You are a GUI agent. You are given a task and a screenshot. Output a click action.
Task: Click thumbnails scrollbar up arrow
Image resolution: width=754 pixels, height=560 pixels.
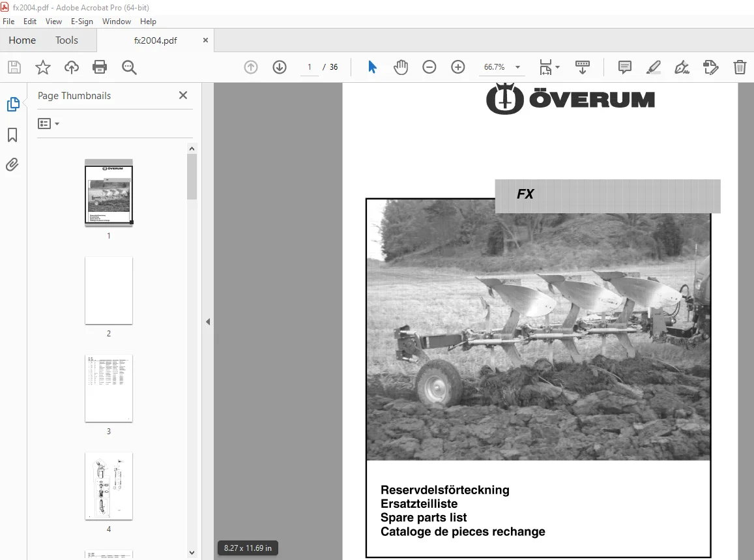point(192,149)
